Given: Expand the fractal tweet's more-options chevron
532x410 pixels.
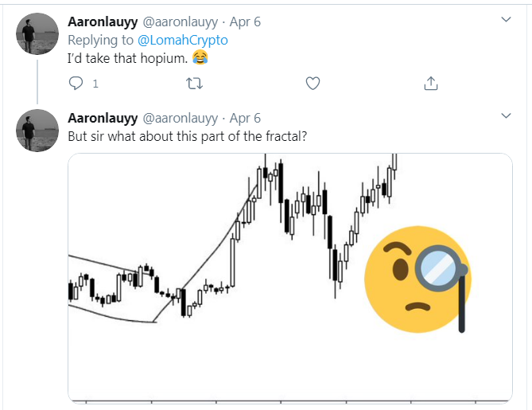Looking at the screenshot, I should coord(506,116).
